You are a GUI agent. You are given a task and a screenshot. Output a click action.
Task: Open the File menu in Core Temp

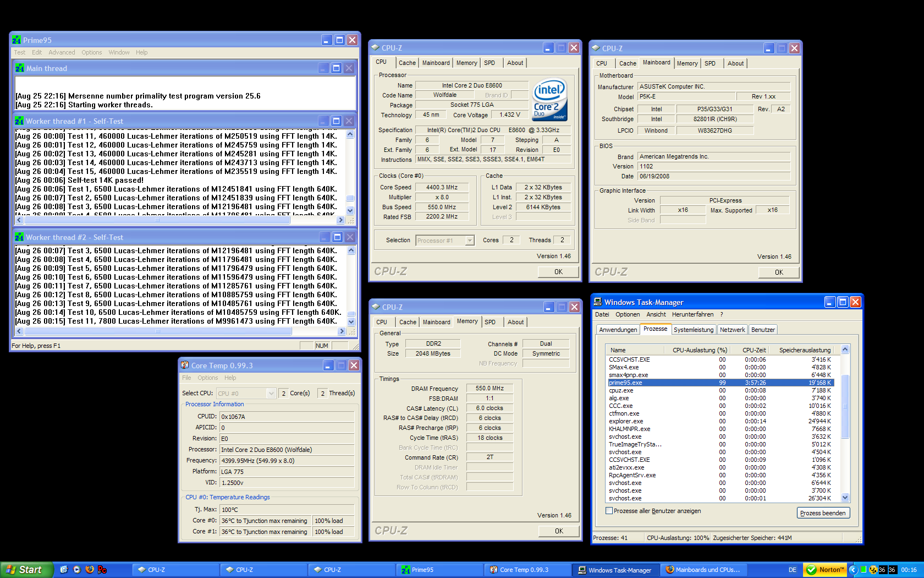[186, 378]
